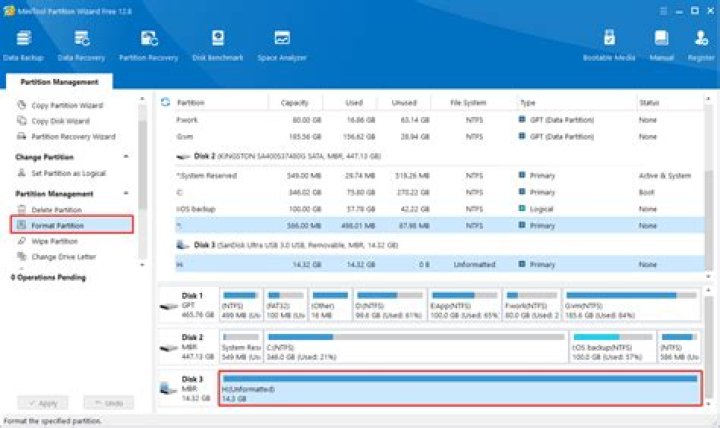720x428 pixels.
Task: Select the 499 MB NTFS block on Disk 1
Action: (x=241, y=304)
